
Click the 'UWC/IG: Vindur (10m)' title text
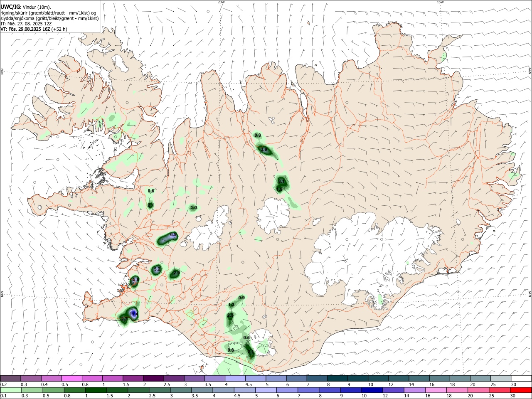tap(26, 7)
